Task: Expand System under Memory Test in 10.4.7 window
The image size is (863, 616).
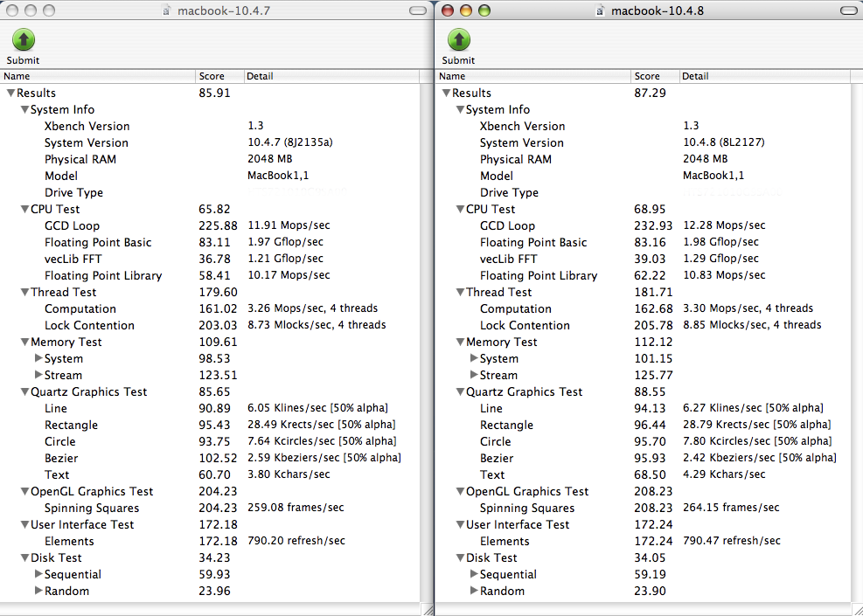Action: pyautogui.click(x=38, y=358)
